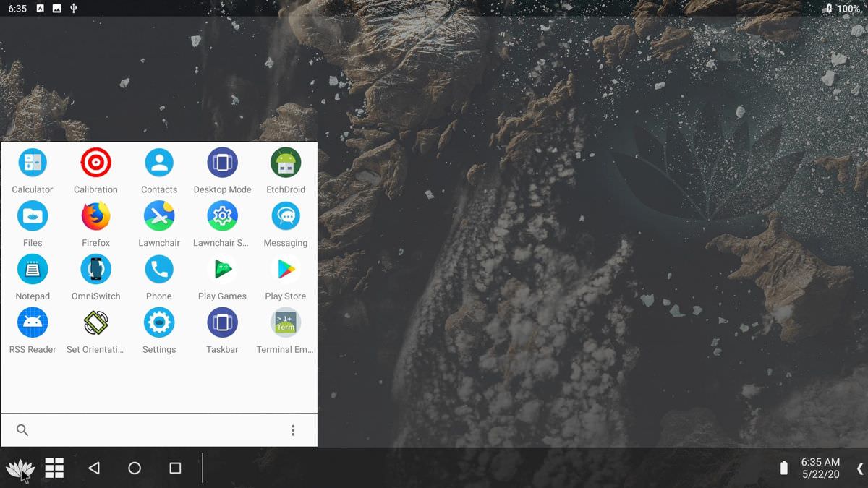Open the Android Settings app

pyautogui.click(x=159, y=322)
